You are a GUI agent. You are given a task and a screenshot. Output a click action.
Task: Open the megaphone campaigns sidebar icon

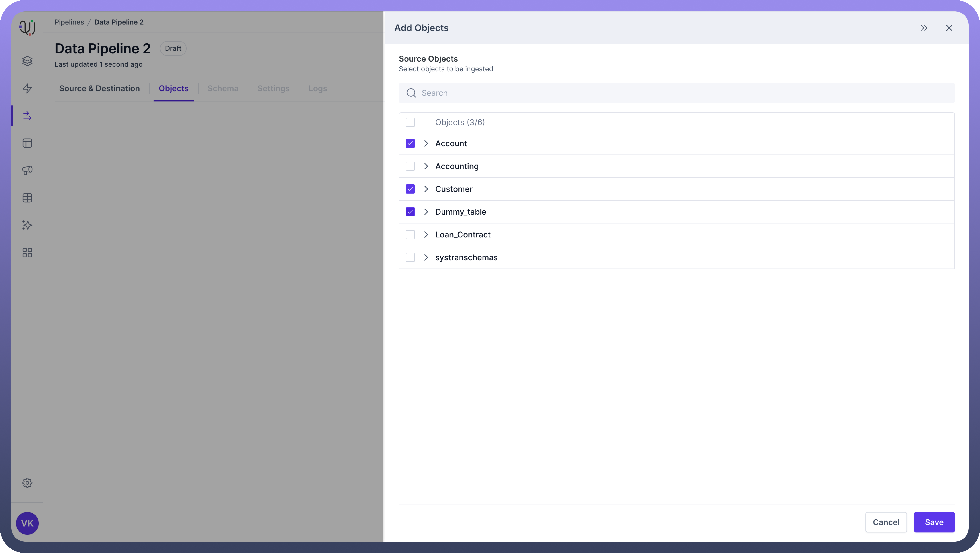coord(27,170)
